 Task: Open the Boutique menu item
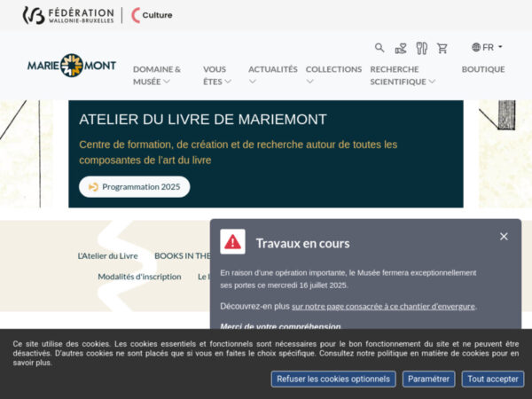point(483,69)
